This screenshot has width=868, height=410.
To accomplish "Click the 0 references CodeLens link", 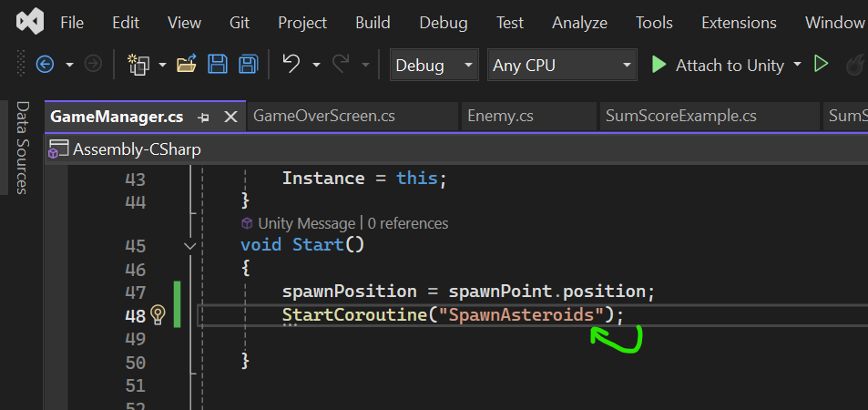I will click(x=408, y=223).
